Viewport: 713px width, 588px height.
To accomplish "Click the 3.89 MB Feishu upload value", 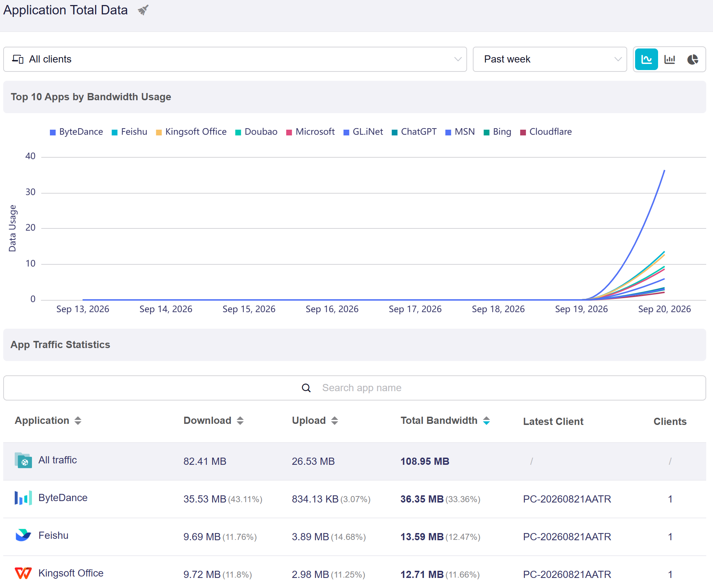I will point(311,537).
